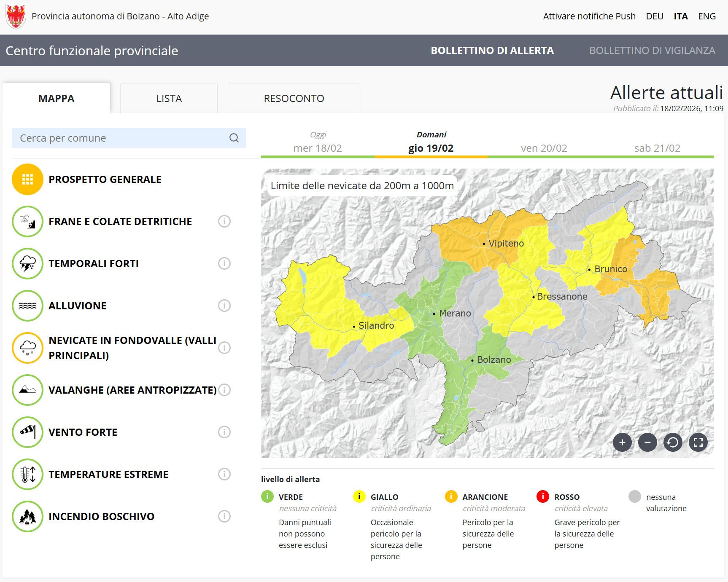This screenshot has width=728, height=582.
Task: Reset the map view
Action: tap(673, 443)
